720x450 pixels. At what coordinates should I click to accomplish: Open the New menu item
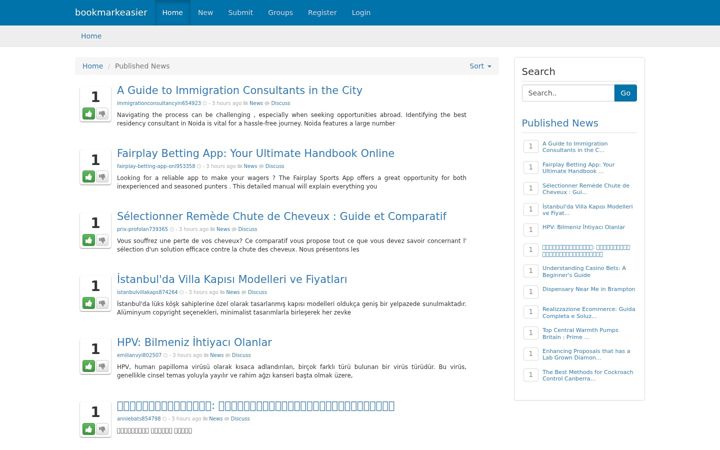point(205,12)
